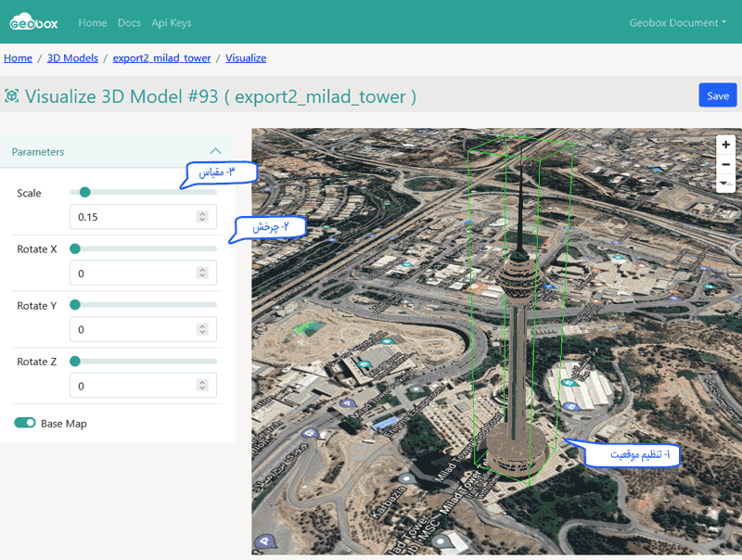Collapse the Parameters panel chevron
This screenshot has width=742, height=560.
(x=215, y=151)
